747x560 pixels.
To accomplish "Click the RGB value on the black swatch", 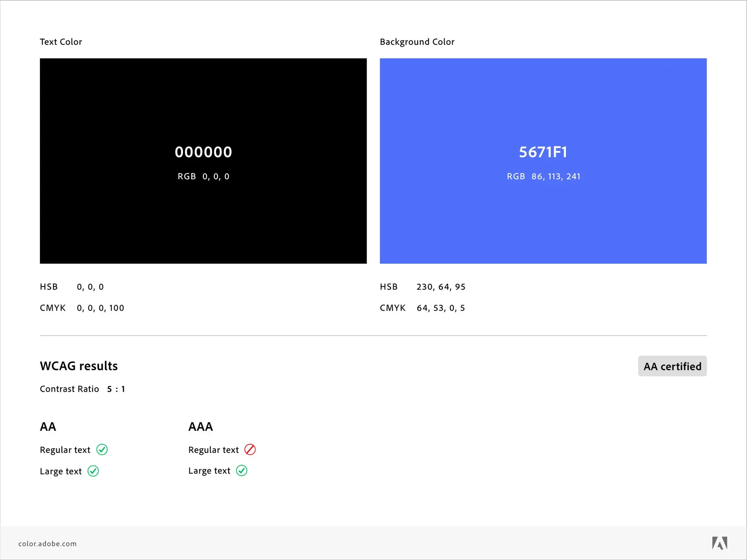I will 203,176.
